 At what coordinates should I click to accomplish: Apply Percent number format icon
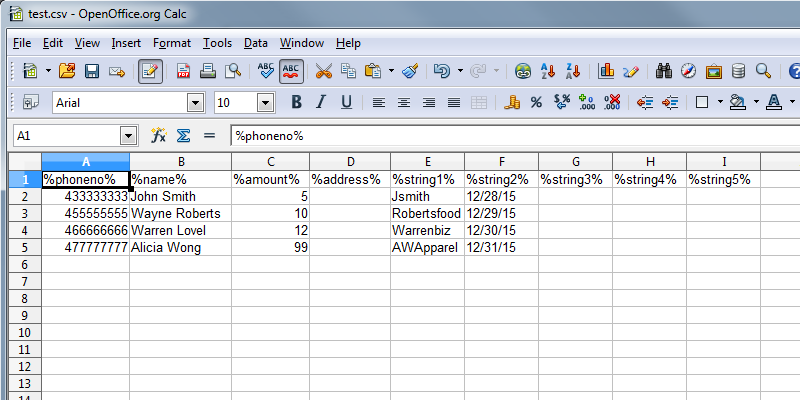click(x=536, y=103)
